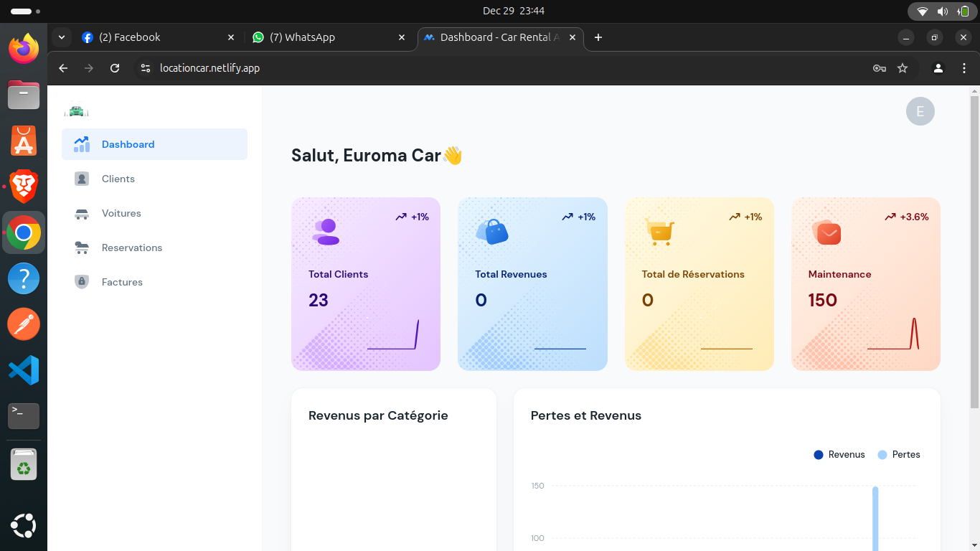Click the Total Clients purple people icon
This screenshot has width=980, height=551.
pos(326,232)
